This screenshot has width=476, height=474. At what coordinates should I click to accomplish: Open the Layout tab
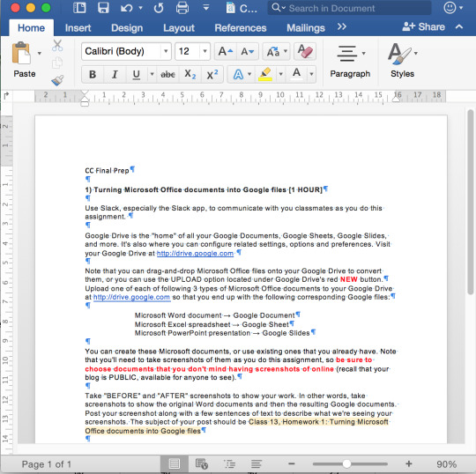click(x=179, y=28)
